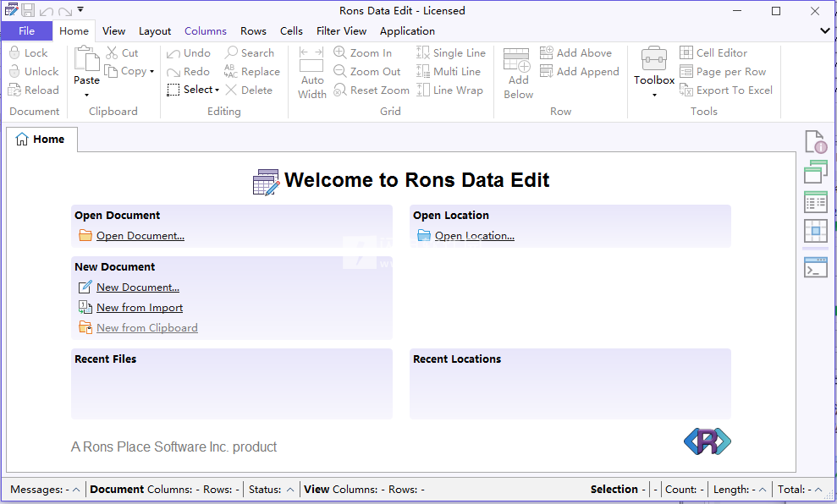This screenshot has width=837, height=504.
Task: Open the Select dropdown menu
Action: click(193, 90)
